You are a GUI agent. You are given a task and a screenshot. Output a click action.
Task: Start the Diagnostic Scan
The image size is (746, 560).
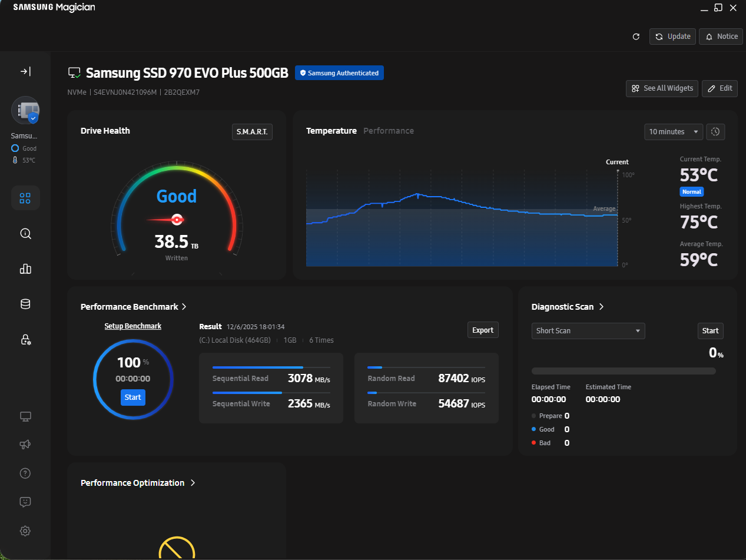point(711,331)
